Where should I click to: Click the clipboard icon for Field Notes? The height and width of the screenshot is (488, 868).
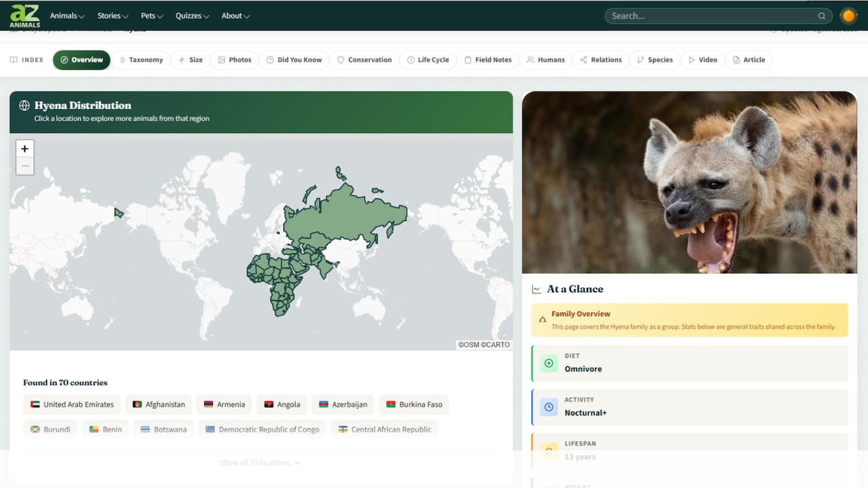pos(468,60)
